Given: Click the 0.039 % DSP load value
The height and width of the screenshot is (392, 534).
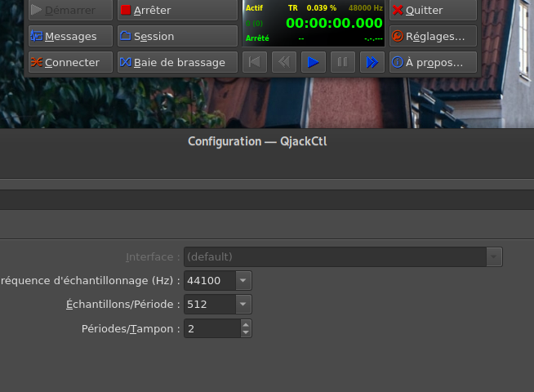Looking at the screenshot, I should tap(321, 8).
